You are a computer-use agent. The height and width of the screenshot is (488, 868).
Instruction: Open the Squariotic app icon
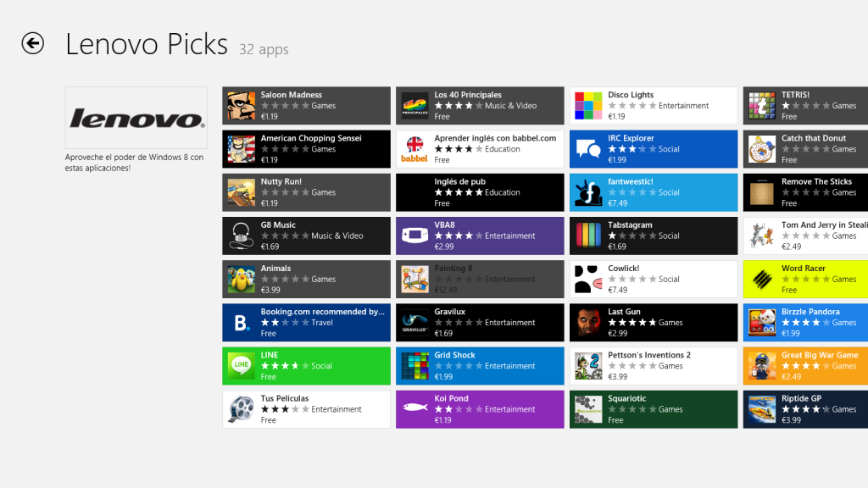588,409
